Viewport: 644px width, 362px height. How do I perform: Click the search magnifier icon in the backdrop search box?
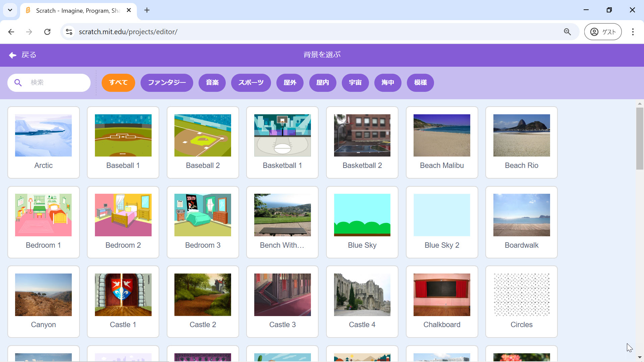[x=18, y=83]
